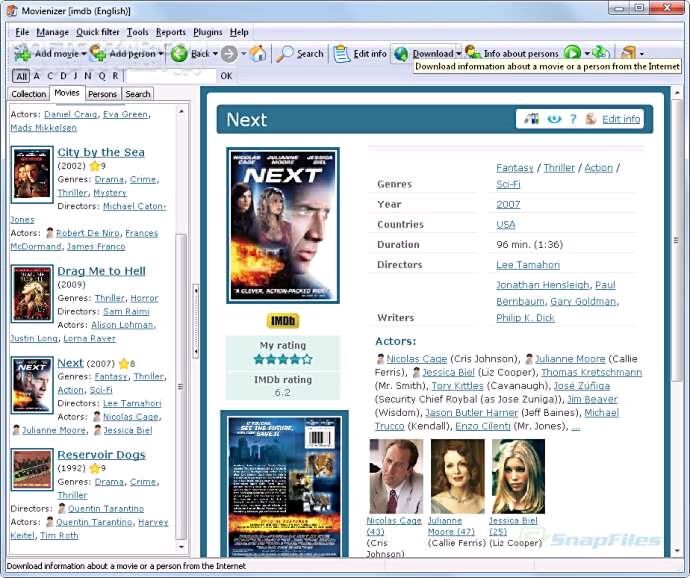Click the yellow star rating for Reservoir Dogs

point(95,468)
